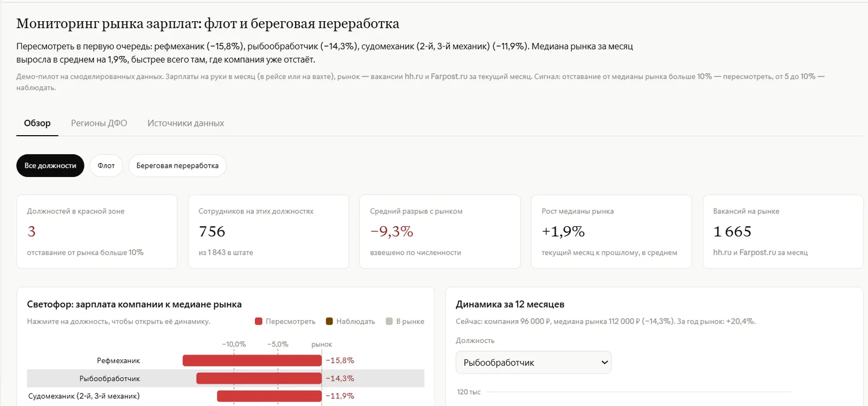Open the Сотрудников на этих должностях card

[x=269, y=232]
